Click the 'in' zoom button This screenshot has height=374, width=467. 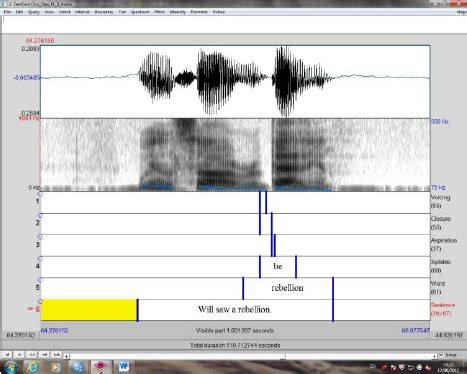(x=20, y=355)
